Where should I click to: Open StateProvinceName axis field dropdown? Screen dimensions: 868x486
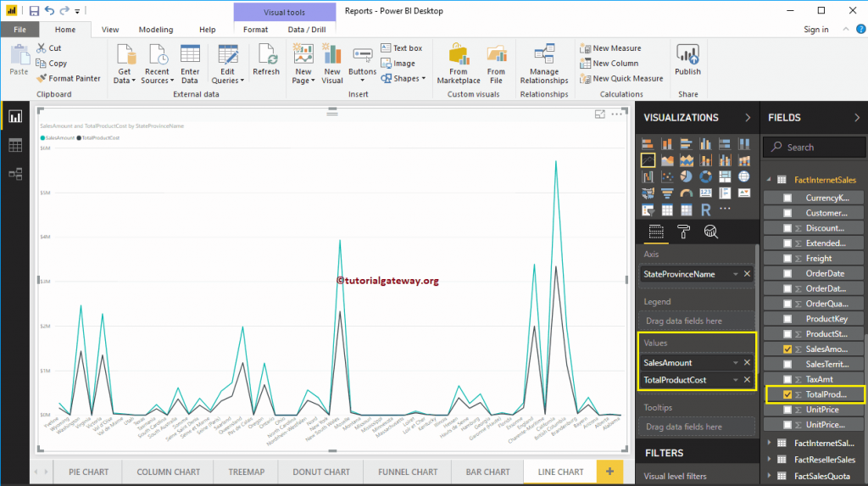735,274
